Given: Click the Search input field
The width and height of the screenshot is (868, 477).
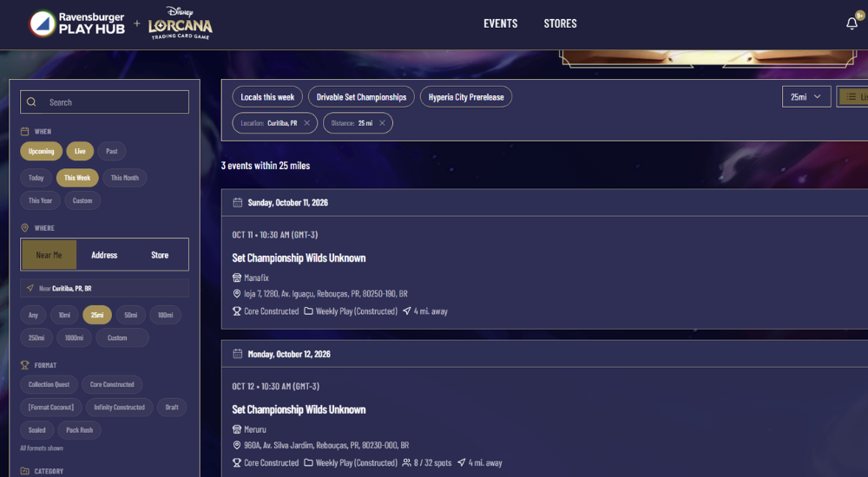Looking at the screenshot, I should [105, 101].
